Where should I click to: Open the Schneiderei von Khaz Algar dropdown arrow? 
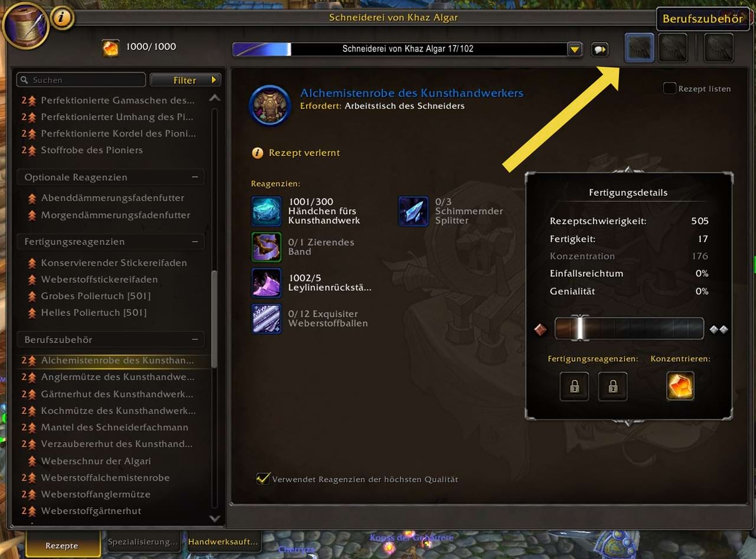point(575,49)
